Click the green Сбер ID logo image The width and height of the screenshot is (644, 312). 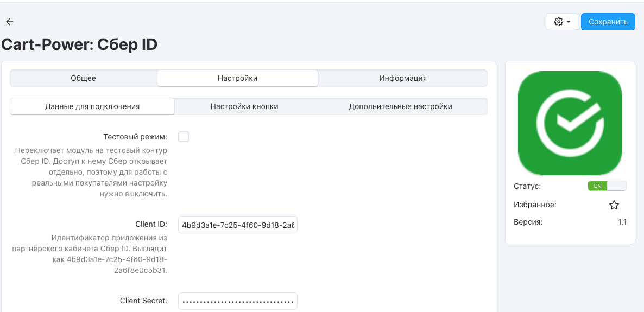click(x=570, y=123)
